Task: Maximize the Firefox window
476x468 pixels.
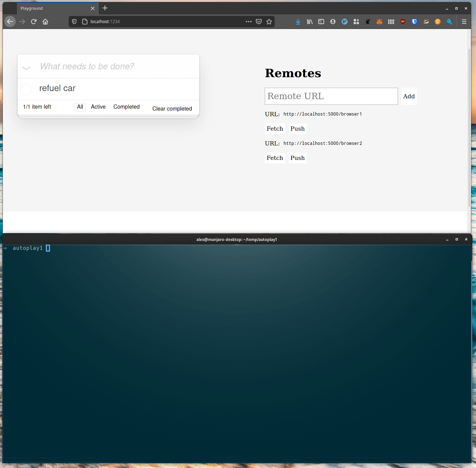Action: click(x=456, y=8)
